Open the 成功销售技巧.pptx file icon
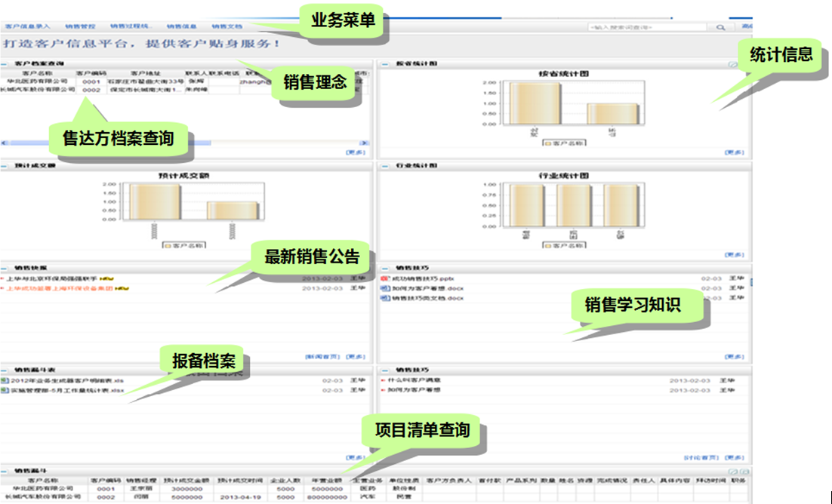 (x=384, y=279)
